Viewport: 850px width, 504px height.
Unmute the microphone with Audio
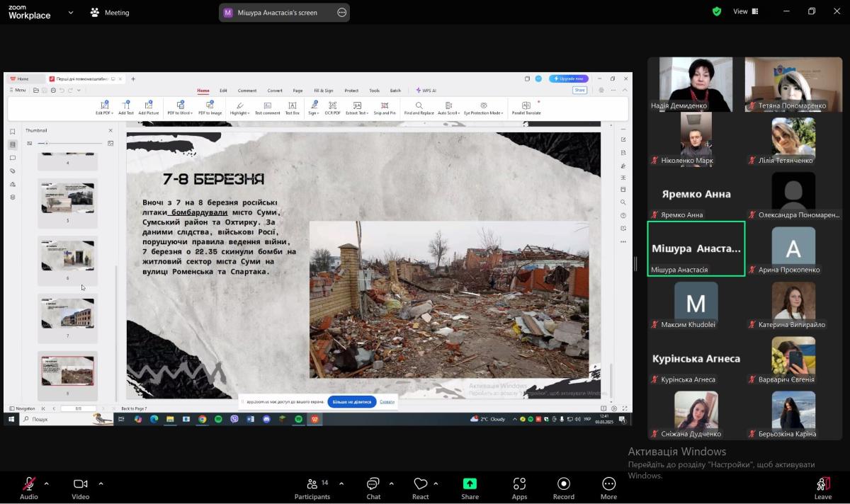pyautogui.click(x=29, y=487)
